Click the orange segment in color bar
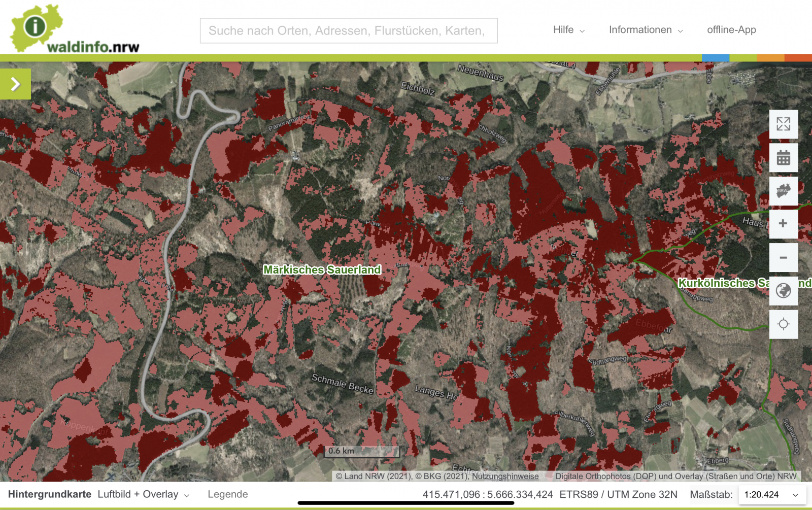The width and height of the screenshot is (812, 510). [770, 58]
